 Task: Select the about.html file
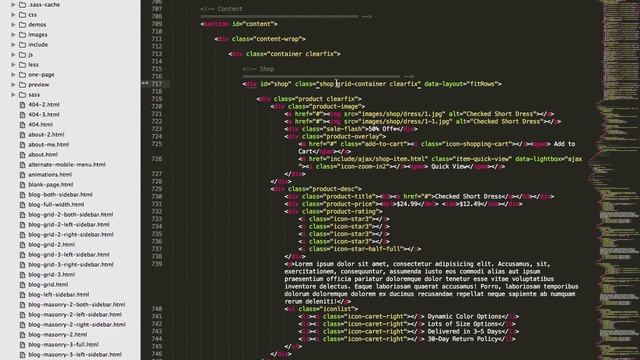pyautogui.click(x=43, y=154)
